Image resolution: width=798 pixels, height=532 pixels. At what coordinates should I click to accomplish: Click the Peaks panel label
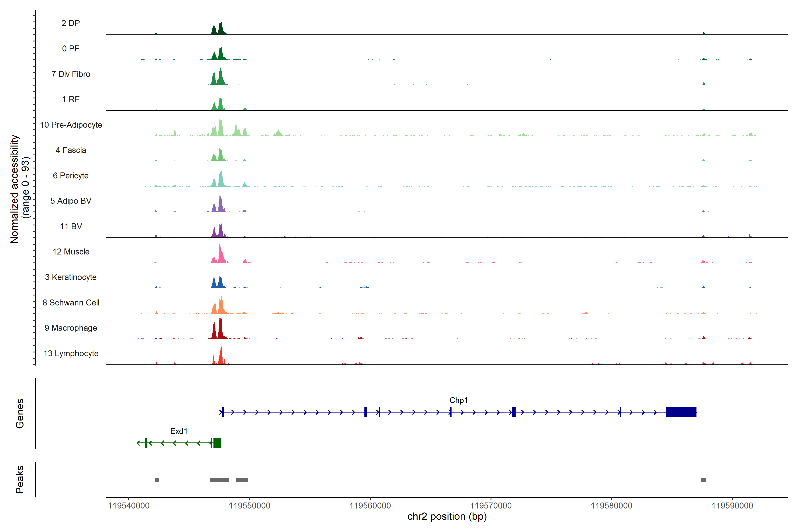tap(20, 479)
